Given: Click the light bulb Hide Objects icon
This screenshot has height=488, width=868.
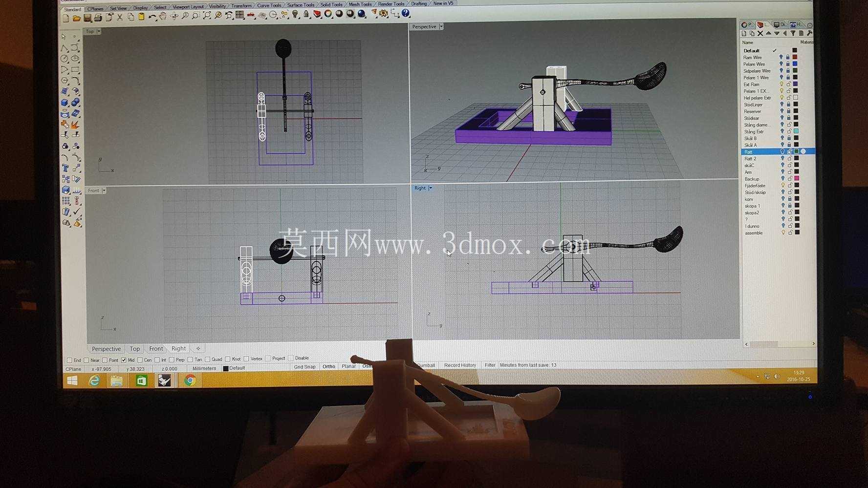Looking at the screenshot, I should [295, 15].
